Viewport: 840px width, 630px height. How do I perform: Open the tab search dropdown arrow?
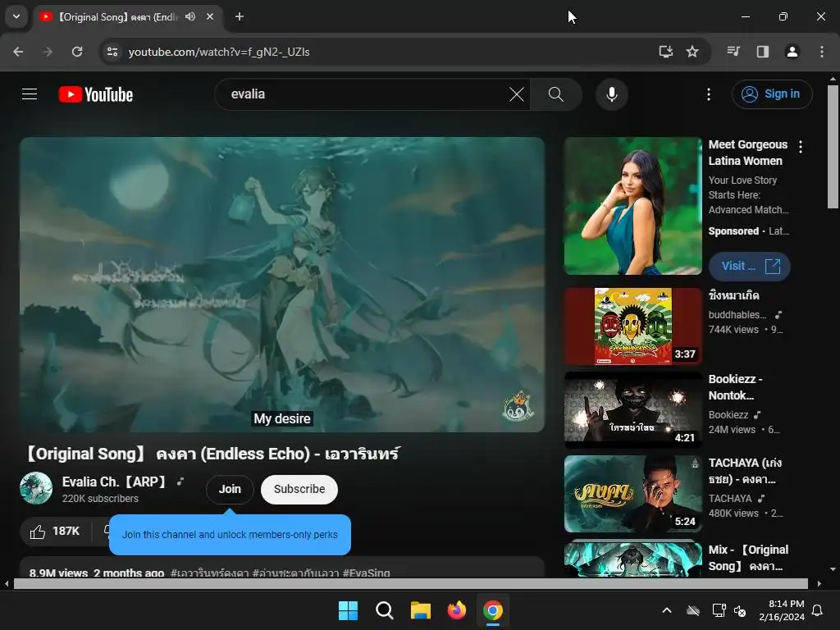point(16,16)
